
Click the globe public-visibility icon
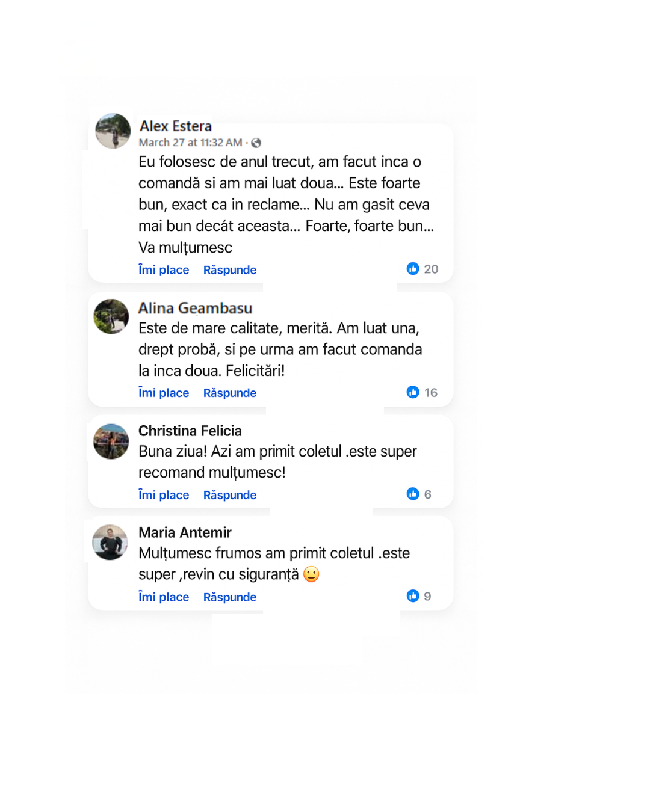256,143
